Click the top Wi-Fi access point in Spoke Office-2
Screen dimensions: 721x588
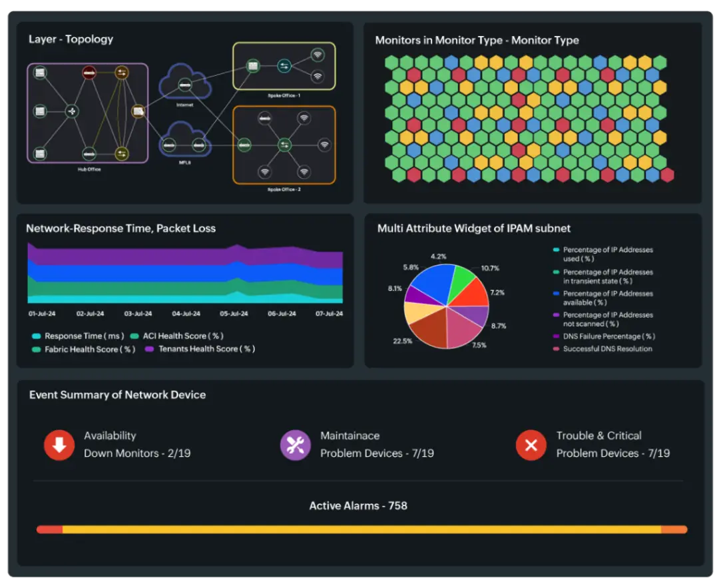tap(304, 119)
